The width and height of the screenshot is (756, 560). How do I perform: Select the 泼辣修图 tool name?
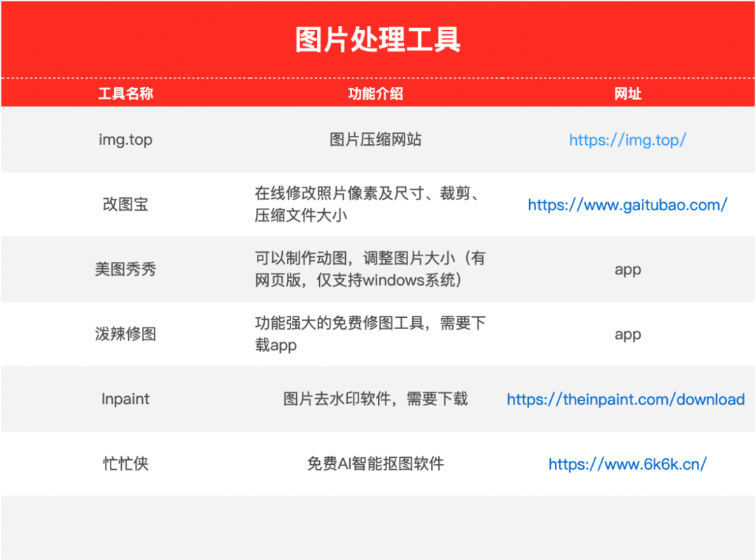tap(125, 334)
